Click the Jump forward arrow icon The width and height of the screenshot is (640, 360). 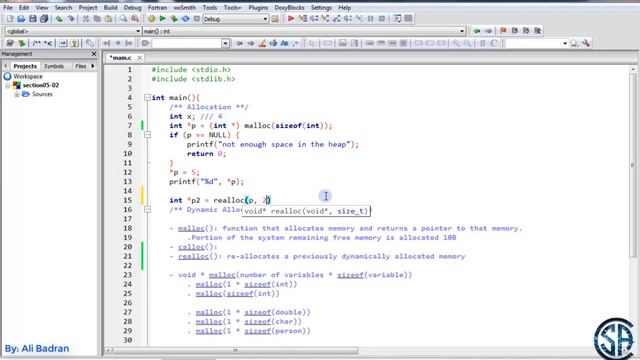pyautogui.click(x=488, y=31)
